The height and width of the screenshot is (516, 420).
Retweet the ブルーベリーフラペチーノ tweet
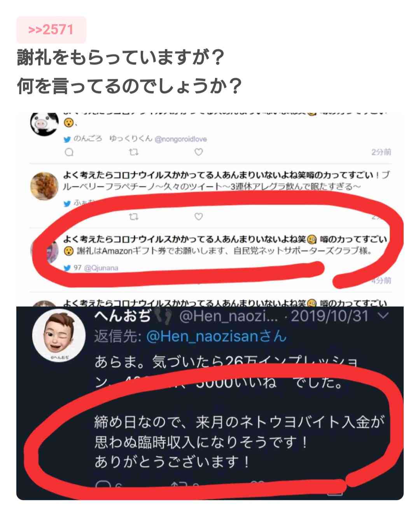pos(133,217)
